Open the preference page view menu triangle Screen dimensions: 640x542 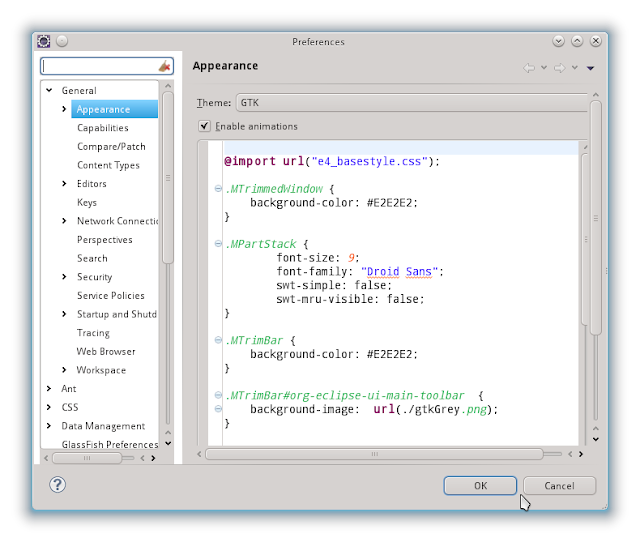[x=590, y=68]
